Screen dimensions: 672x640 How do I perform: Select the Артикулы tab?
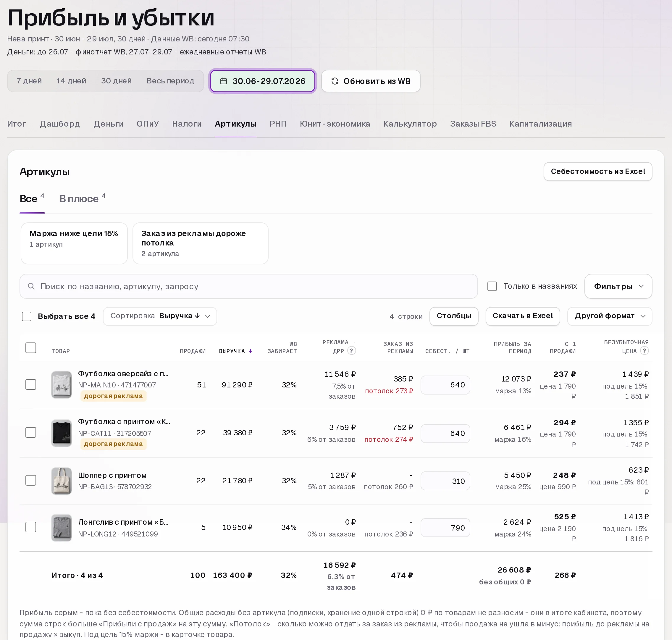point(236,124)
